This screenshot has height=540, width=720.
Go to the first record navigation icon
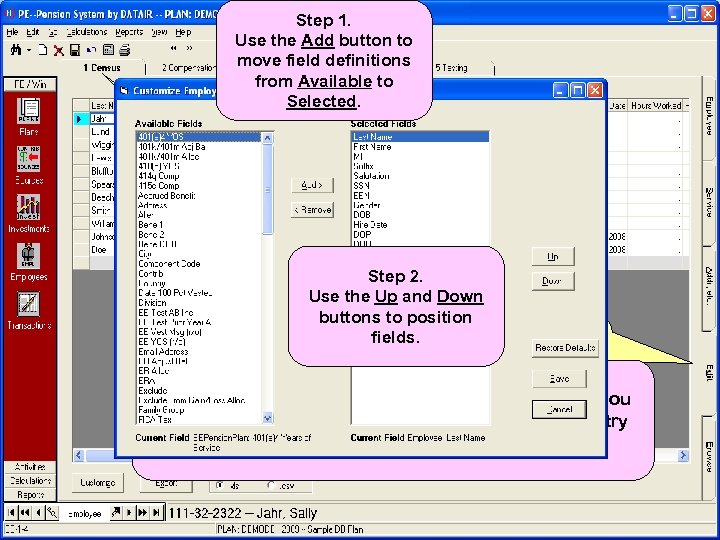point(11,512)
